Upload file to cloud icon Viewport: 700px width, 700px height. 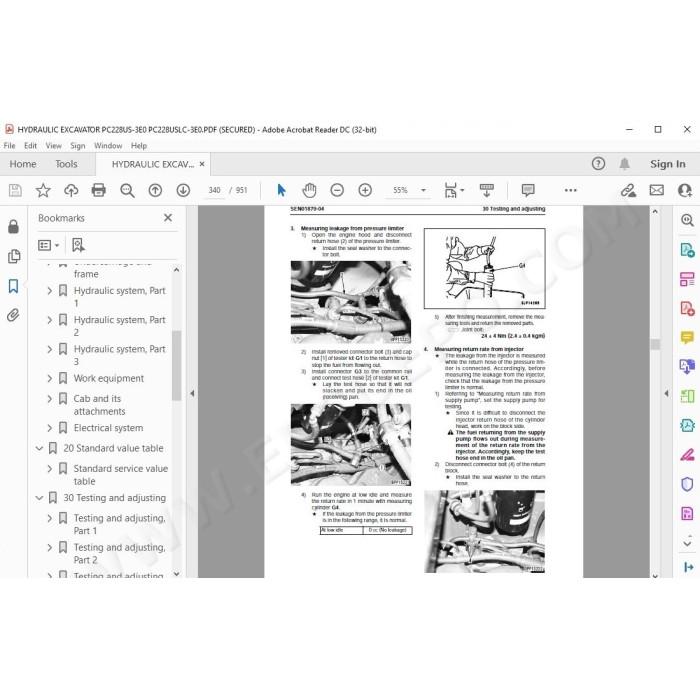(71, 191)
